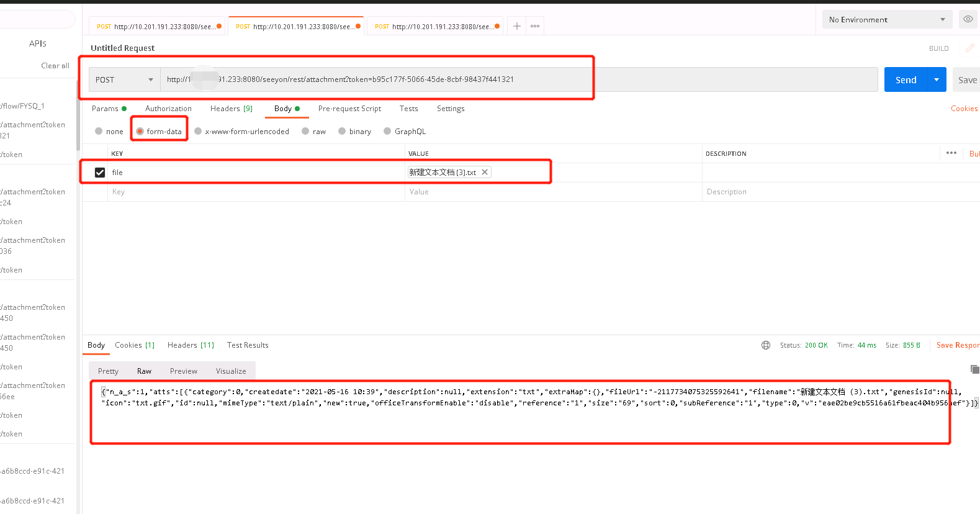Switch to the third POST request tab
This screenshot has width=980, height=514.
(435, 26)
